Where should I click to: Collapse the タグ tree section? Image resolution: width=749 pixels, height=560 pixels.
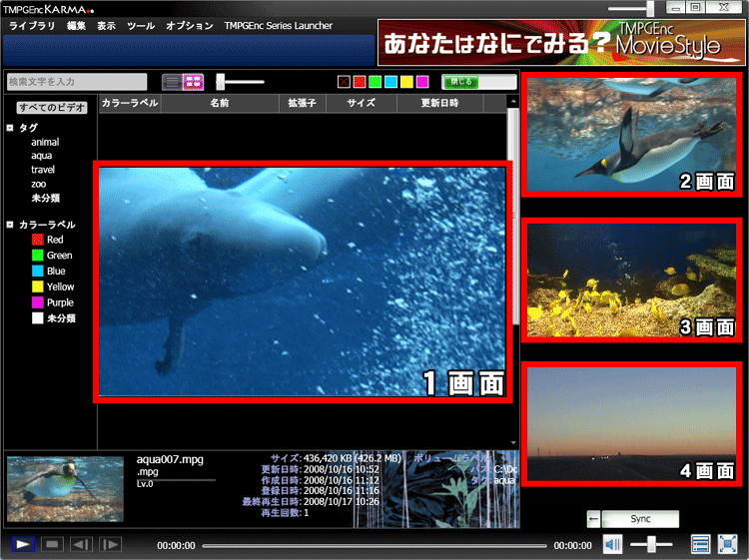pyautogui.click(x=10, y=128)
